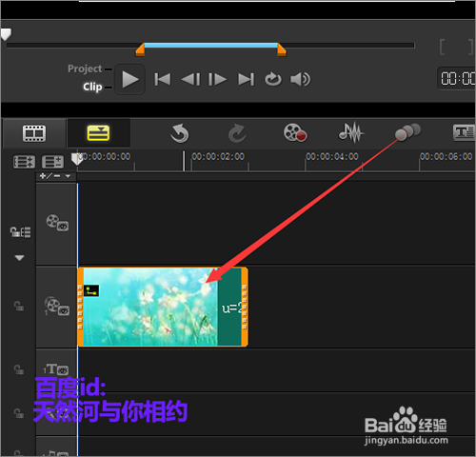Screen dimensions: 476x457
Task: Click the preview scrubber handle
Action: [x=6, y=34]
